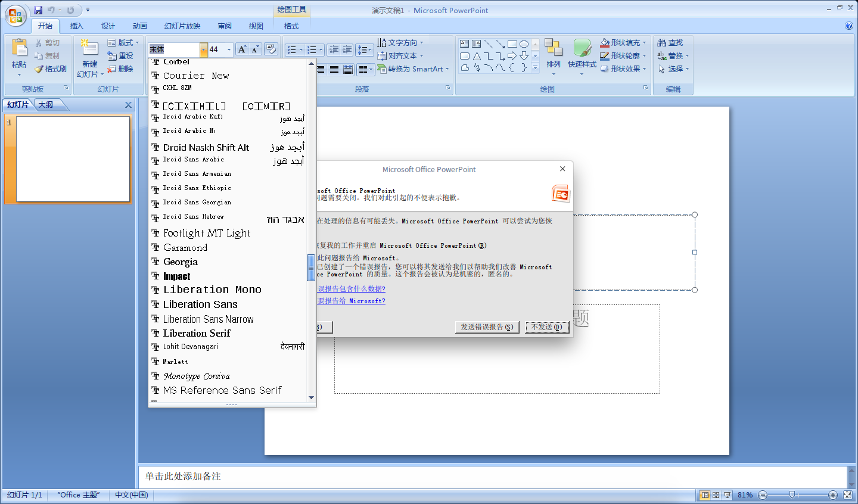Increase font size with the grow A button
858x504 pixels.
(242, 49)
